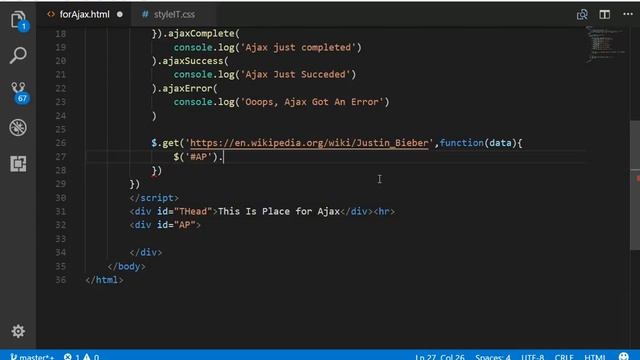The width and height of the screenshot is (640, 360).
Task: Click the '#AP' selector on line 27
Action: click(x=198, y=157)
